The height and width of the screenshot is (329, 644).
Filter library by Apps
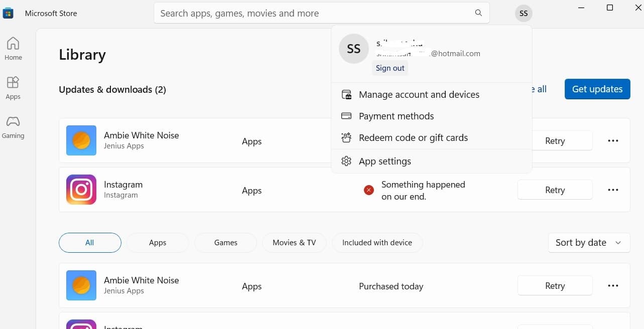click(158, 242)
